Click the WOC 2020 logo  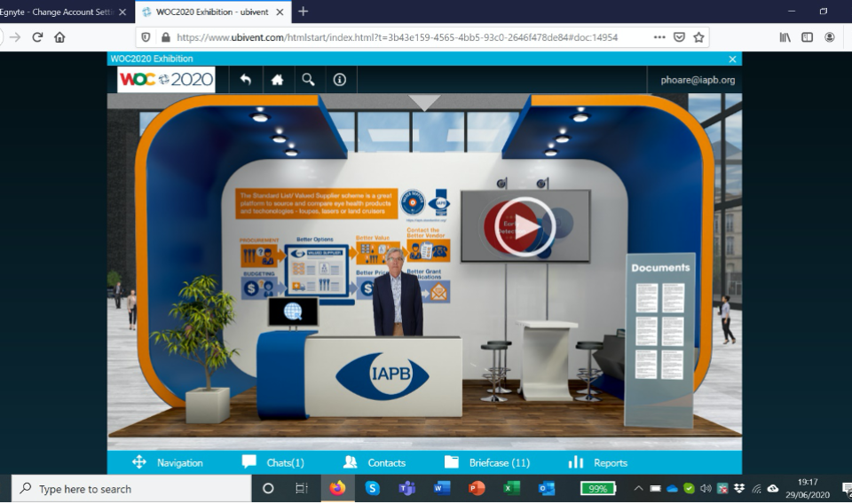click(x=166, y=79)
